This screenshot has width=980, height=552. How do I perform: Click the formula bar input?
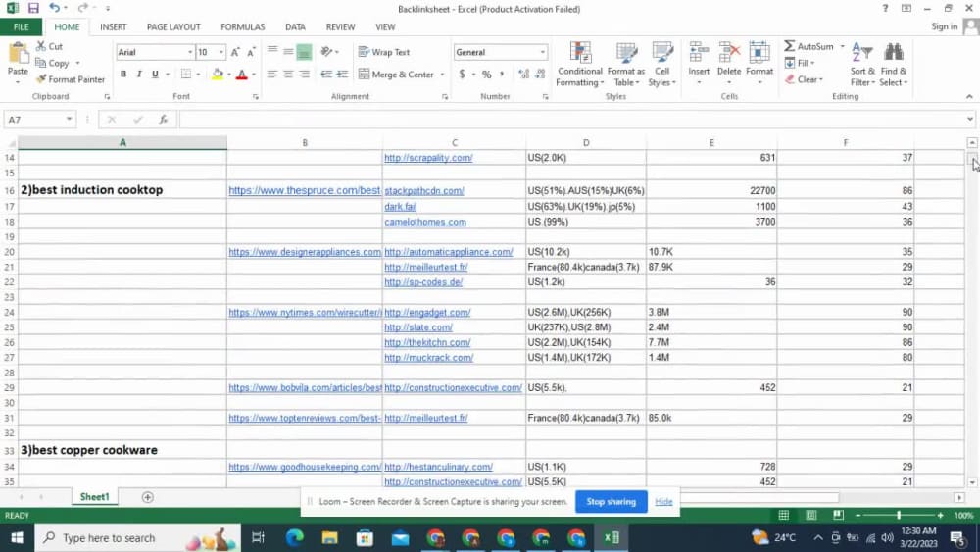tap(572, 120)
